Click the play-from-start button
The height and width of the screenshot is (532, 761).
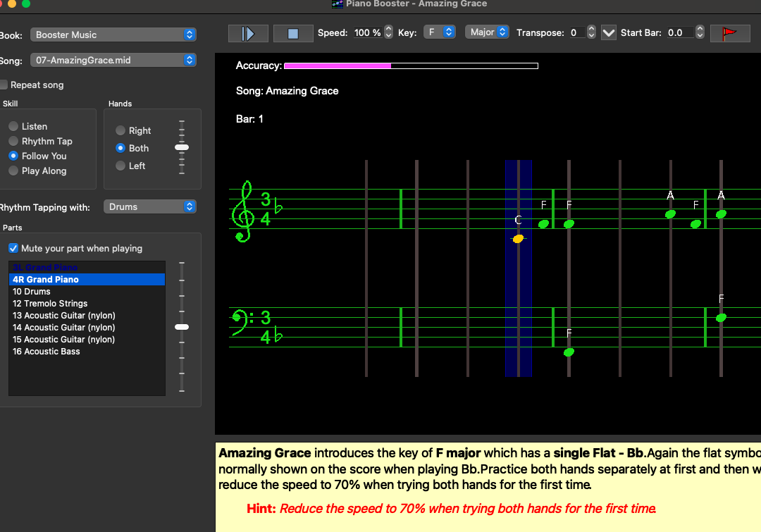[x=248, y=34]
